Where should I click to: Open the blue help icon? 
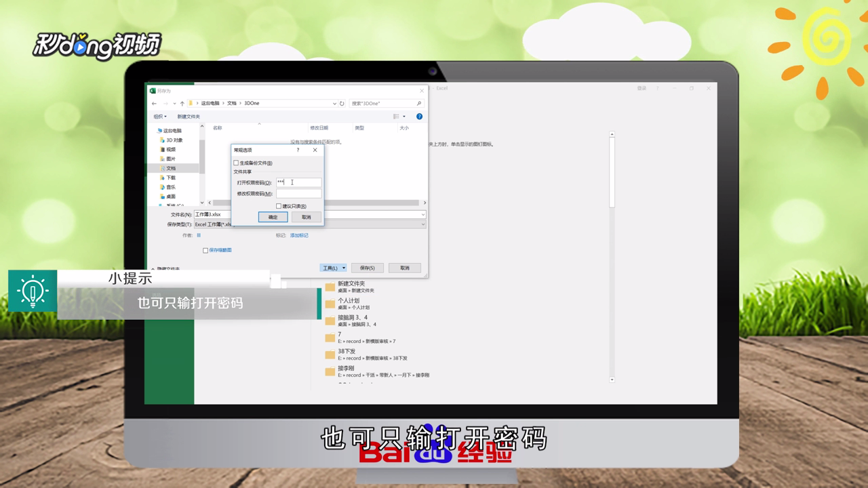[419, 117]
